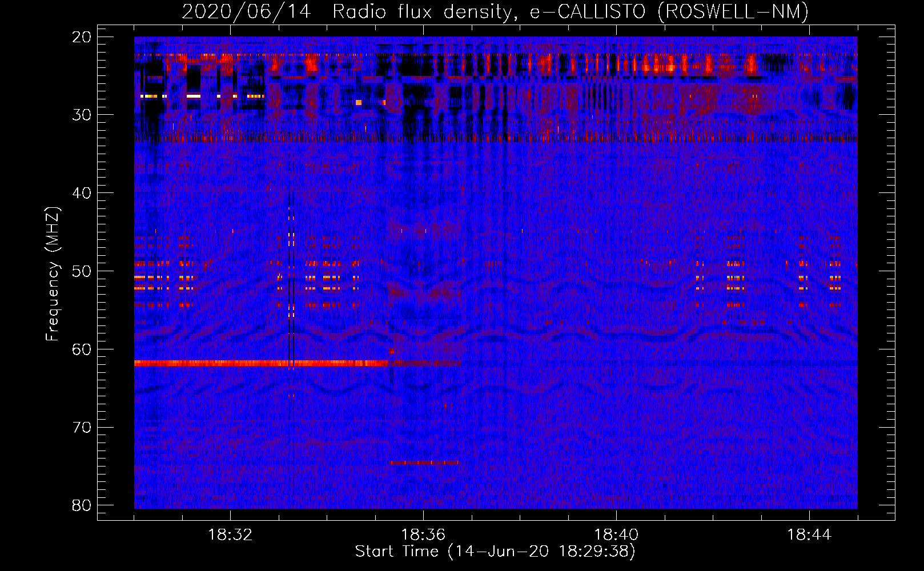Click the frequency tick label "40"

coord(82,193)
